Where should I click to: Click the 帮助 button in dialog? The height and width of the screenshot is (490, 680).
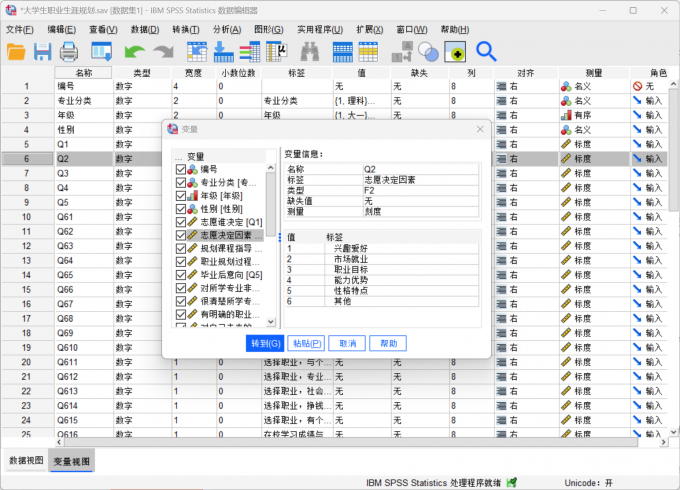point(388,343)
